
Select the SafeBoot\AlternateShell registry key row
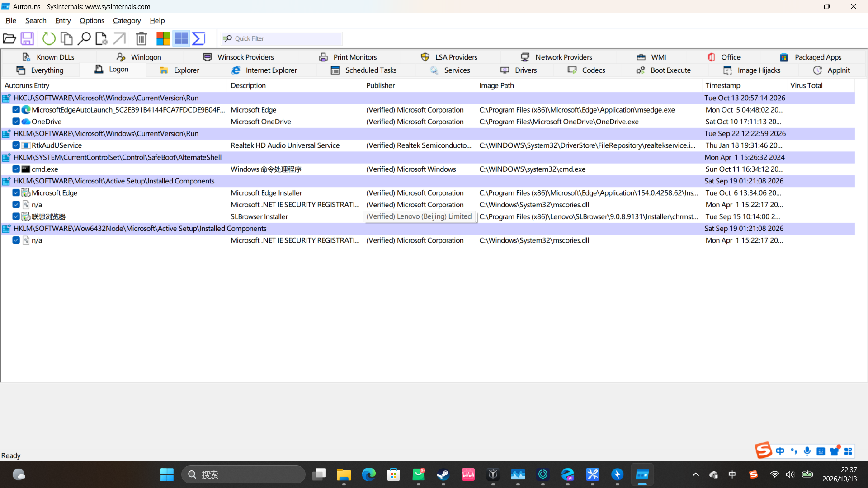[x=428, y=157]
